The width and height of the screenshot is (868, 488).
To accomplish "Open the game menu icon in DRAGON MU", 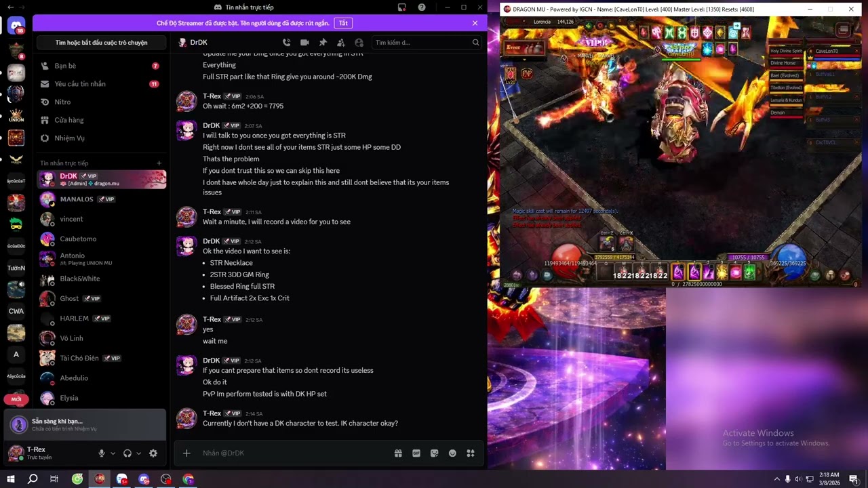I will [843, 30].
